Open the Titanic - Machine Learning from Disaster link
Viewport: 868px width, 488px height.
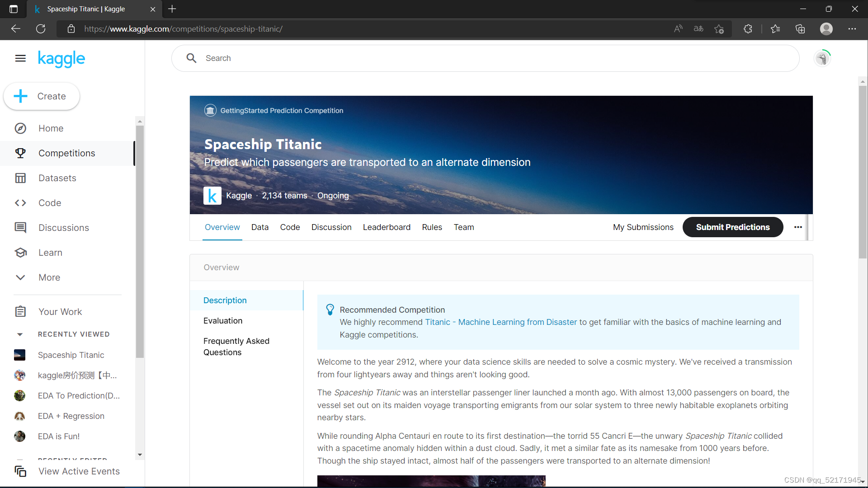coord(501,322)
